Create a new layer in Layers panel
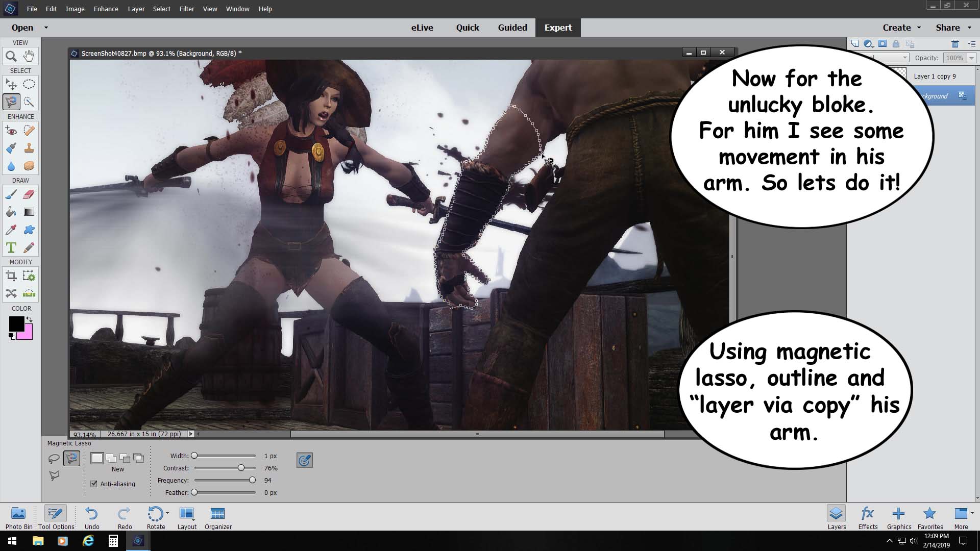The width and height of the screenshot is (980, 551). tap(855, 44)
